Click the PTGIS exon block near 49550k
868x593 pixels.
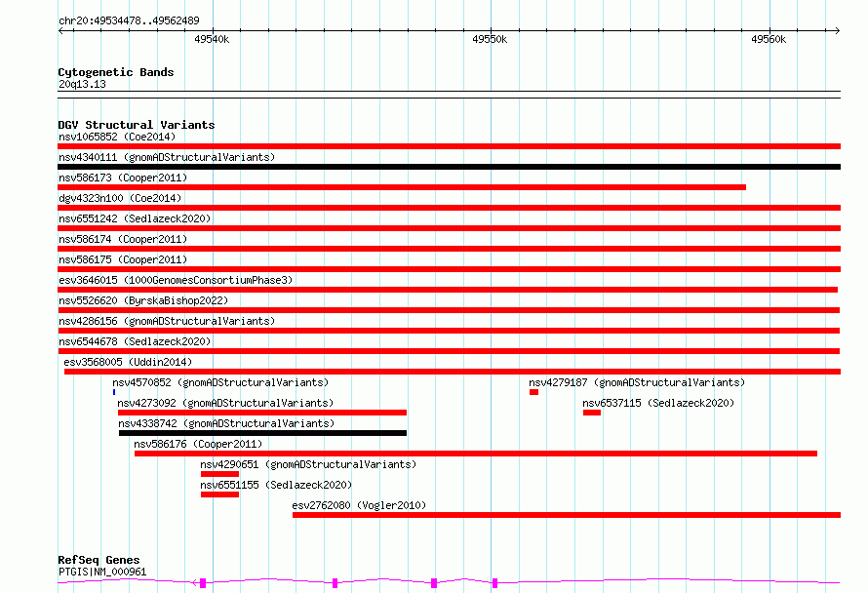coord(494,583)
